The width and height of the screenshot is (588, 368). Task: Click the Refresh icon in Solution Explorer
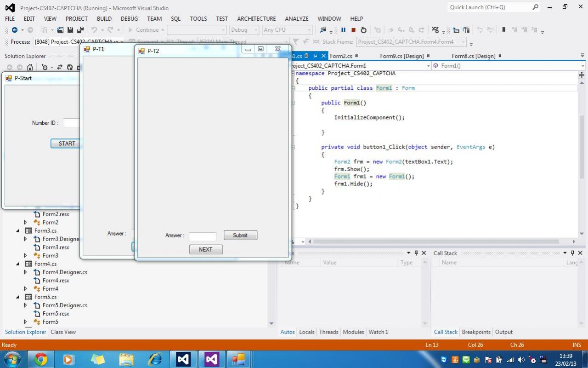tap(70, 67)
